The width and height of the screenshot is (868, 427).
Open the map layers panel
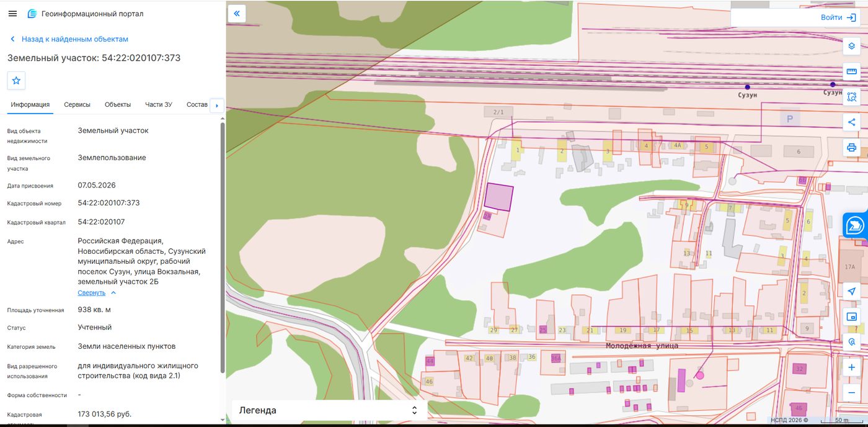[852, 46]
